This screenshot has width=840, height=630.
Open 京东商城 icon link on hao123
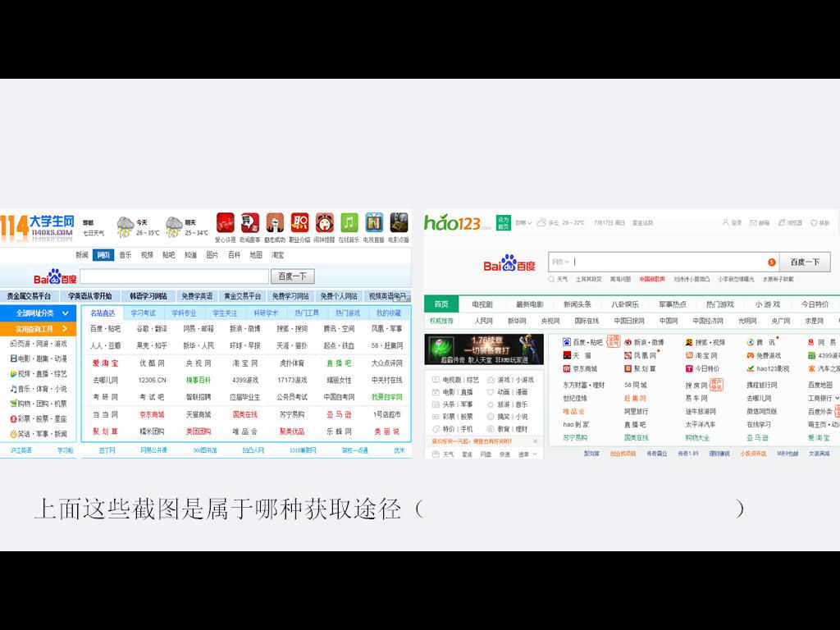point(580,368)
